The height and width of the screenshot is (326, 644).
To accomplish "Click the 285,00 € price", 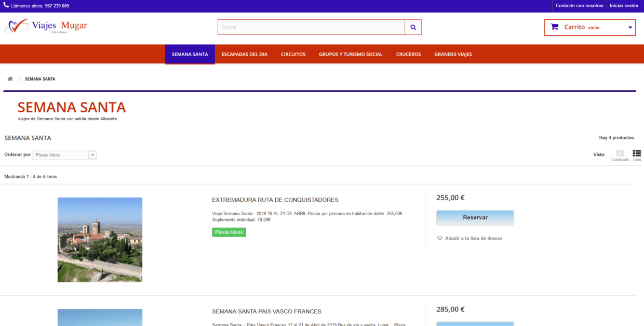I will [x=450, y=309].
